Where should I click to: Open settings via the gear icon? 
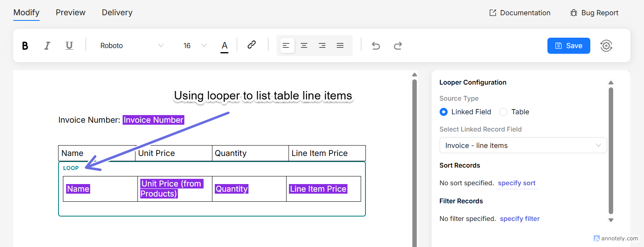pyautogui.click(x=606, y=46)
